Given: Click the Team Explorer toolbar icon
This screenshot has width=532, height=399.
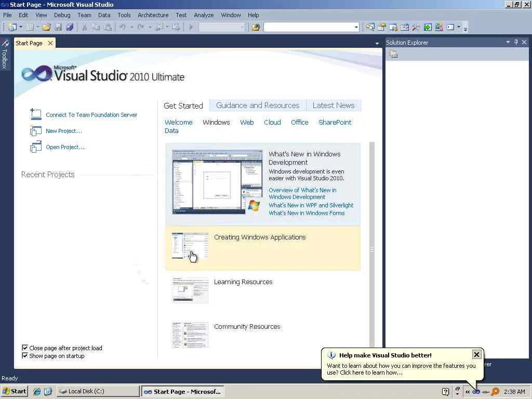Looking at the screenshot, I should tap(393, 27).
